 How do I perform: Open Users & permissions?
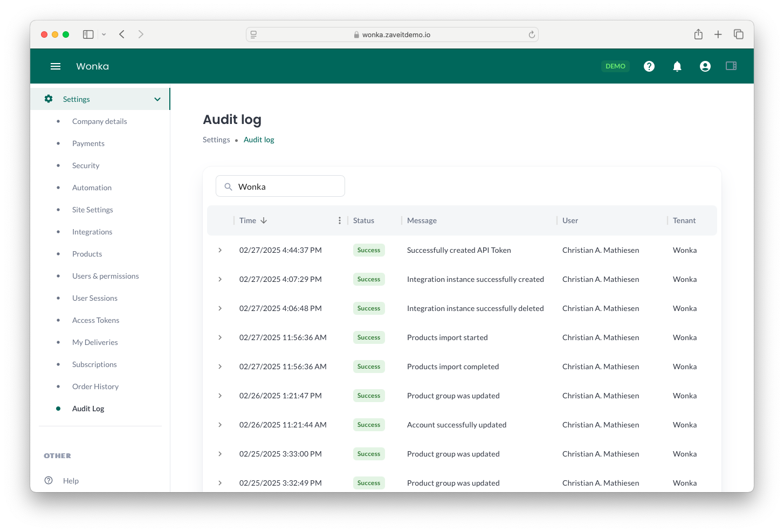click(106, 276)
